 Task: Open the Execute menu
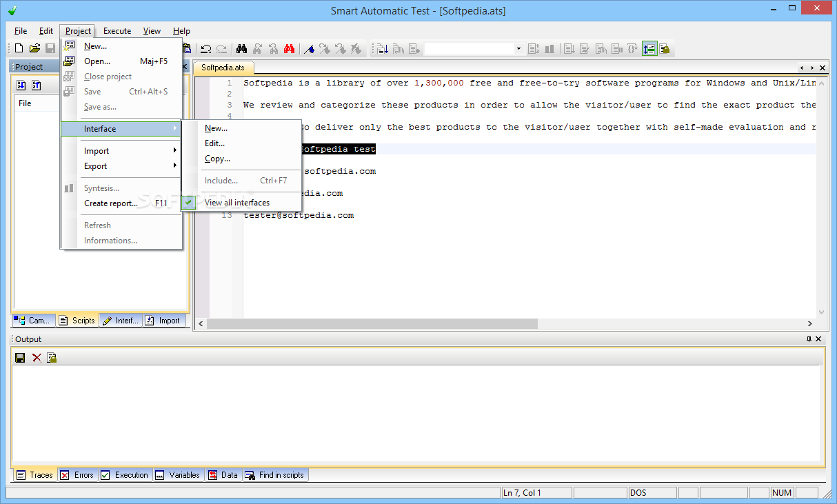117,31
